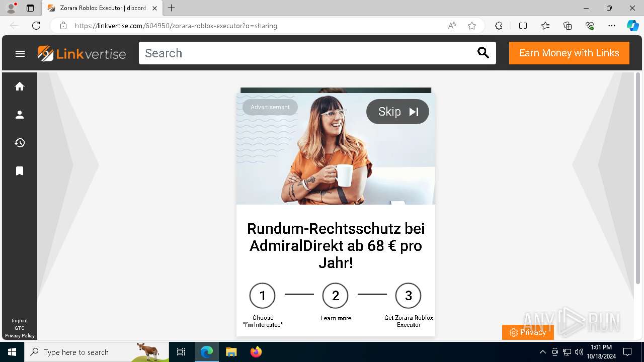Open the Windows Start menu
The width and height of the screenshot is (644, 362).
(x=12, y=352)
